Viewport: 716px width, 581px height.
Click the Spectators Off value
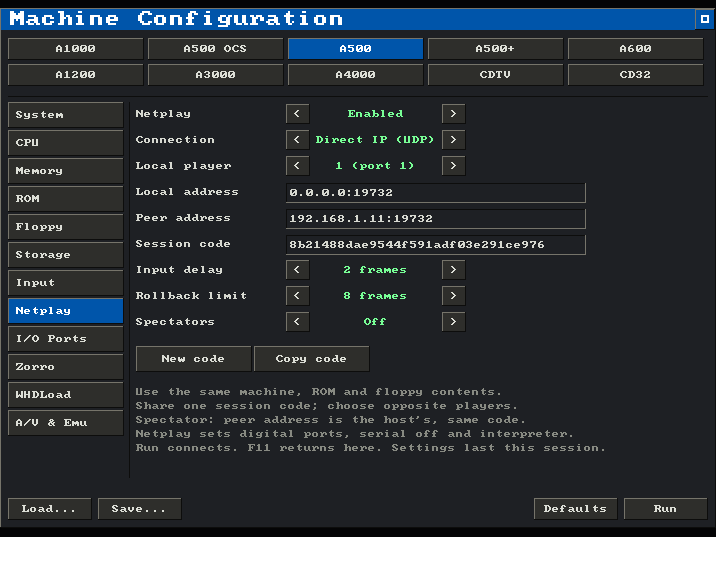click(x=375, y=322)
